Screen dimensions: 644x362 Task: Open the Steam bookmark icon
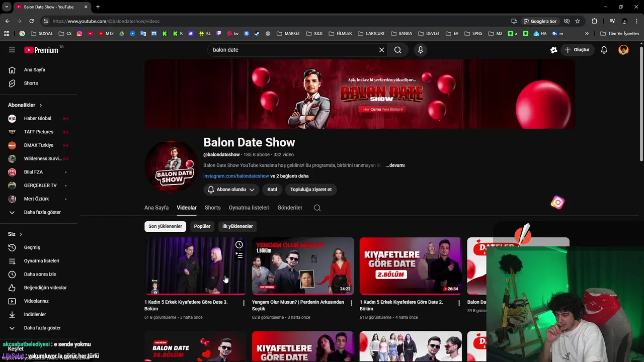click(257, 34)
